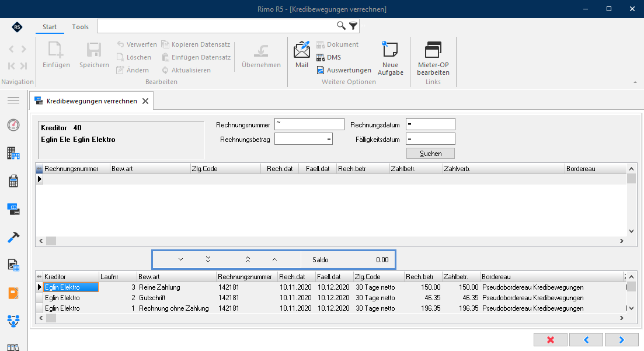
Task: Open the payment card sidebar icon
Action: tap(13, 209)
